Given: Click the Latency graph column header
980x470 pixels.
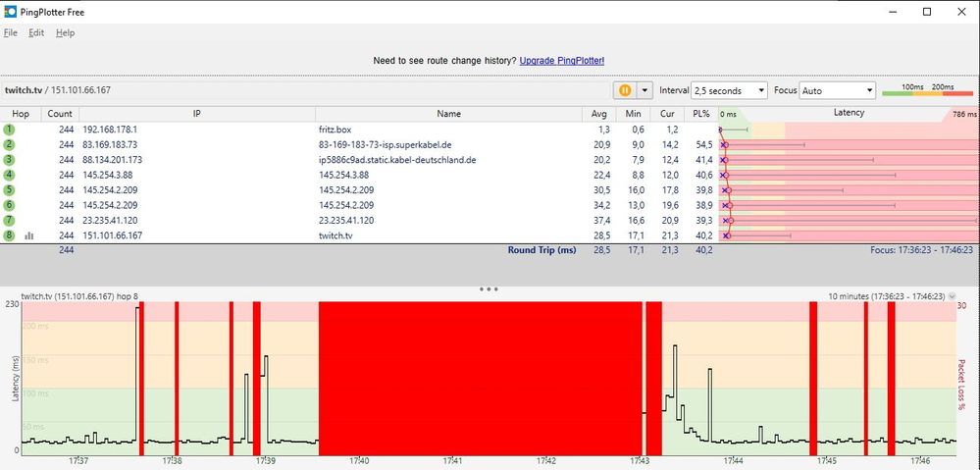Looking at the screenshot, I should (849, 113).
